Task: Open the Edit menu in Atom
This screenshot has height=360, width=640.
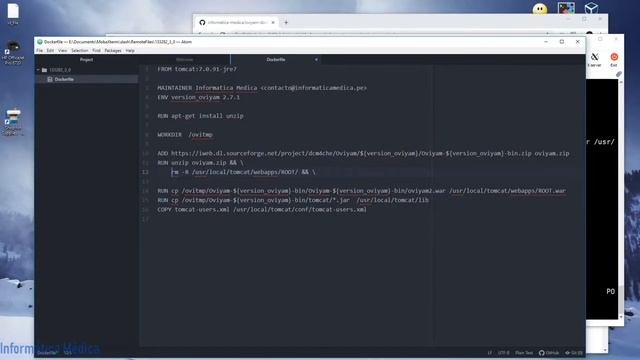Action: coord(50,51)
